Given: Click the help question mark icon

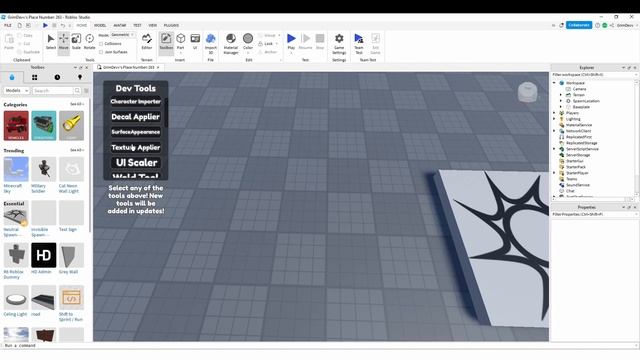Looking at the screenshot, I should click(597, 25).
